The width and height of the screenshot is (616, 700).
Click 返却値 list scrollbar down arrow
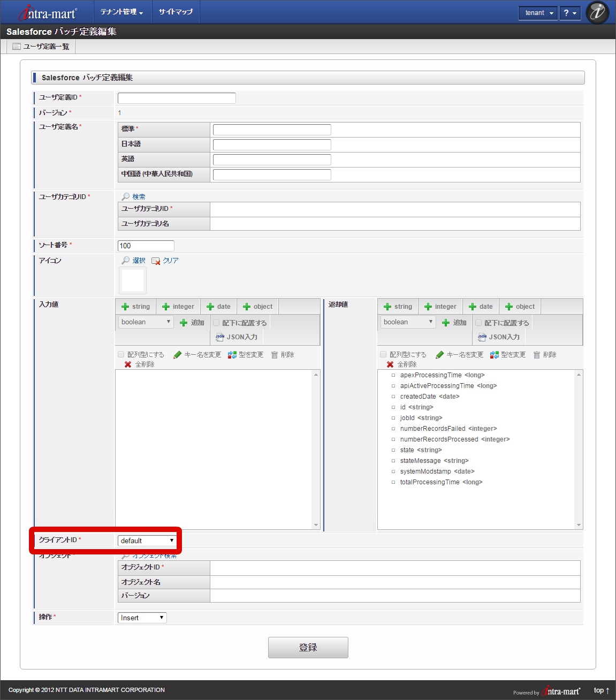[x=579, y=525]
